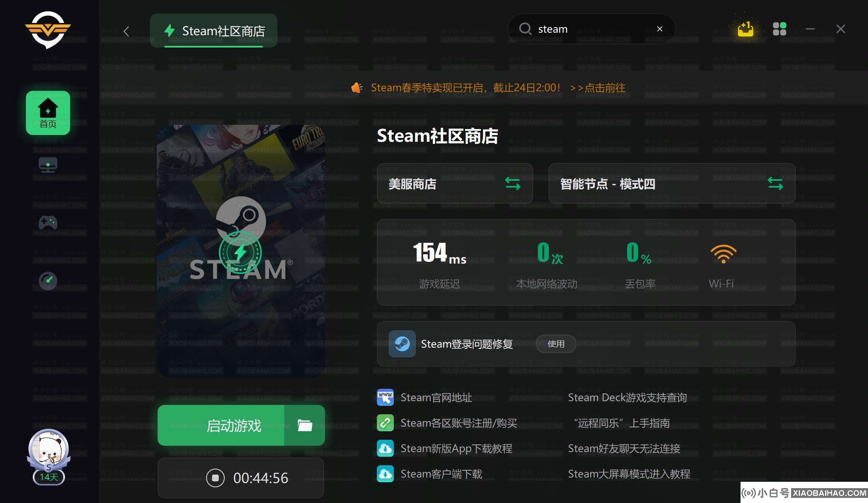Clear the steam search text
Viewport: 868px width, 503px height.
(x=660, y=29)
